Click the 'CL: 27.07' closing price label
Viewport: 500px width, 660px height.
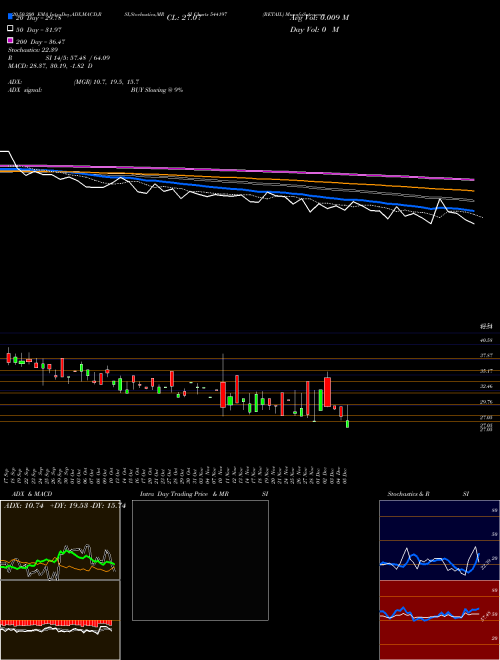184,18
